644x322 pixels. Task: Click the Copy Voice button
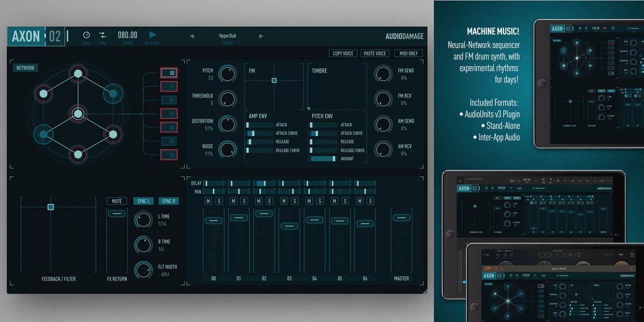pyautogui.click(x=343, y=53)
